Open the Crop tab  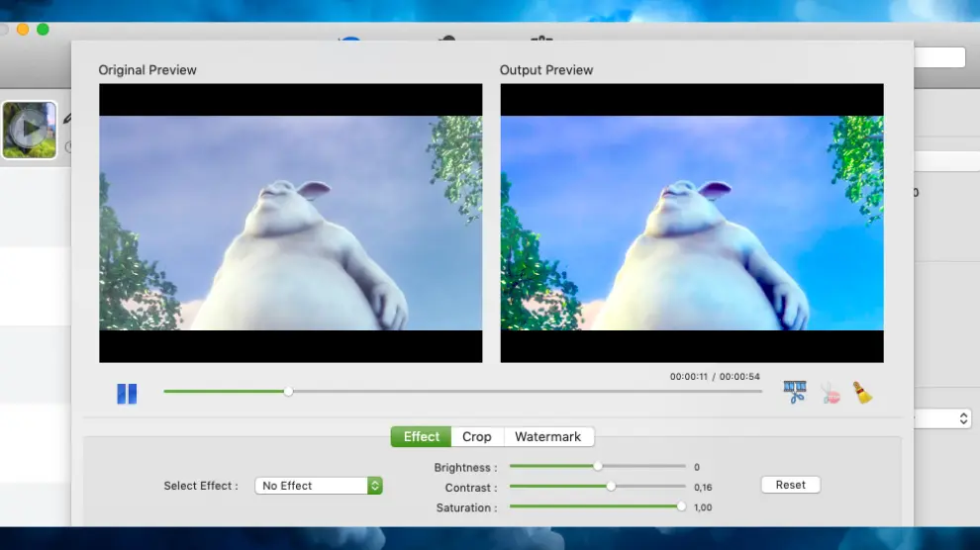[477, 436]
